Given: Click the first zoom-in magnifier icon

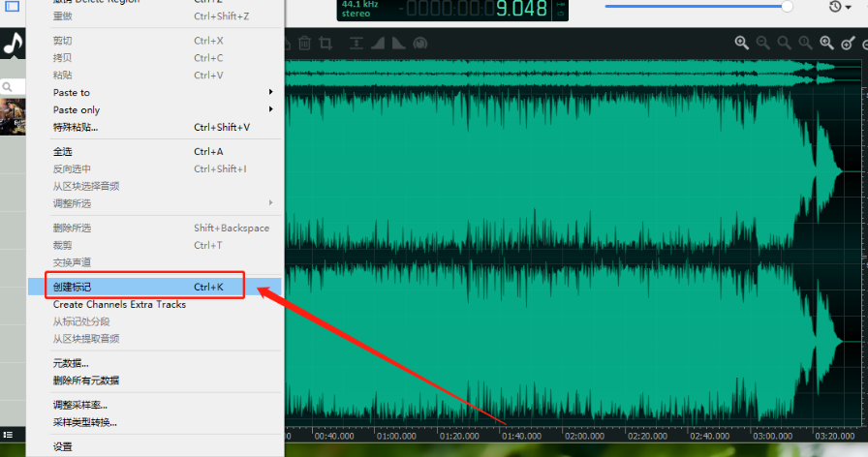Looking at the screenshot, I should pos(741,44).
